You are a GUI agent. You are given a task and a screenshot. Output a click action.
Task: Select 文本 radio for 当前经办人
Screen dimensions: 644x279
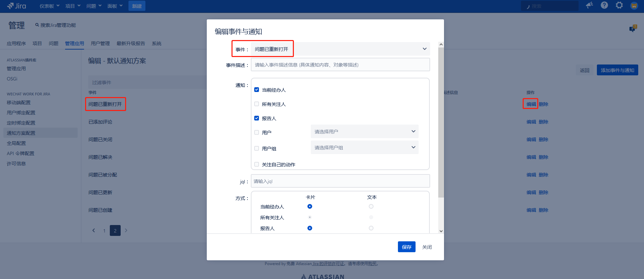tap(371, 206)
